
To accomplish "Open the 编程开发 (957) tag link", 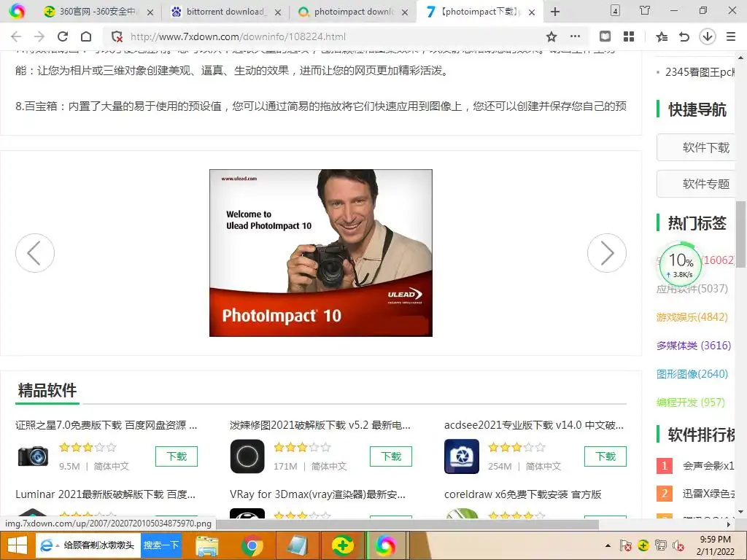I will pyautogui.click(x=691, y=402).
